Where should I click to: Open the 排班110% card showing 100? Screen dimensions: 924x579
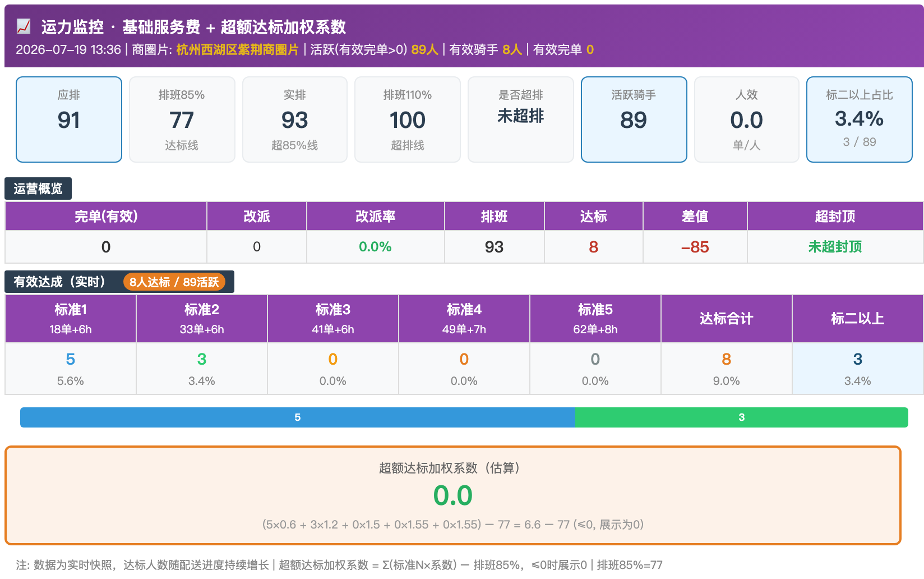click(408, 120)
